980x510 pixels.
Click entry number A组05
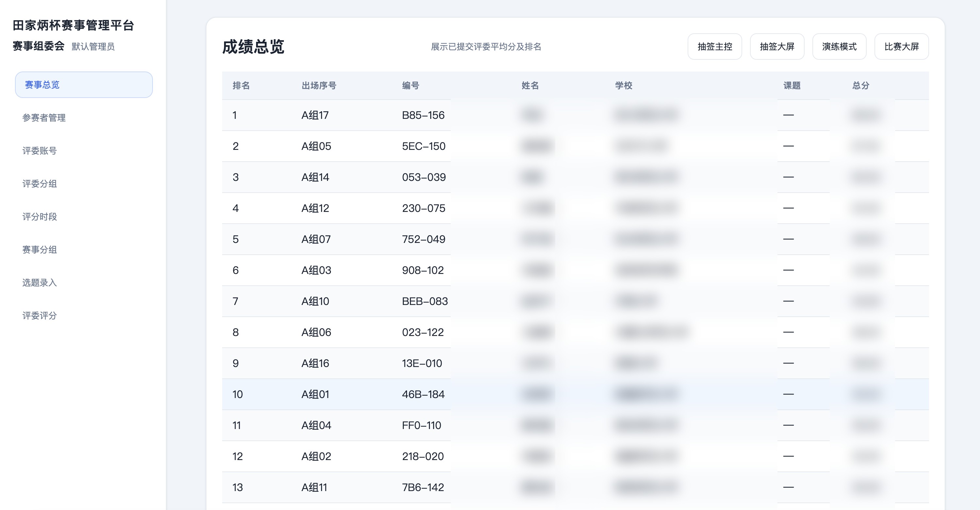pyautogui.click(x=316, y=146)
